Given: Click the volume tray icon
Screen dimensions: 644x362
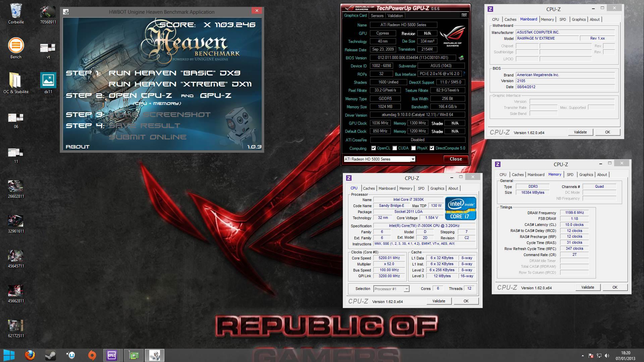Looking at the screenshot, I should pos(607,356).
